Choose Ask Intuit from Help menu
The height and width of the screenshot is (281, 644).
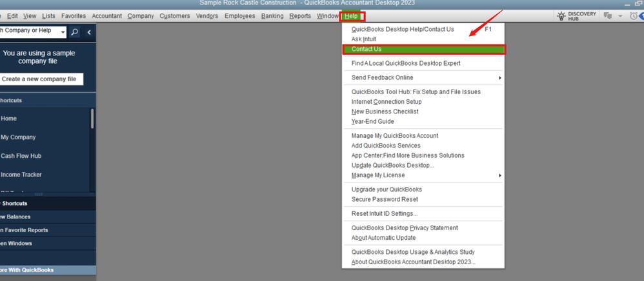[423, 39]
